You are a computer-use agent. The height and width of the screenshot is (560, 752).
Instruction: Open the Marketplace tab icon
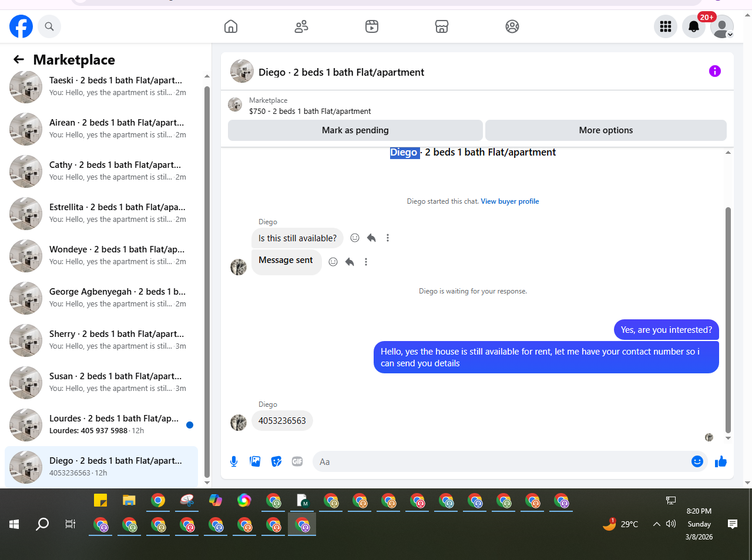[442, 26]
